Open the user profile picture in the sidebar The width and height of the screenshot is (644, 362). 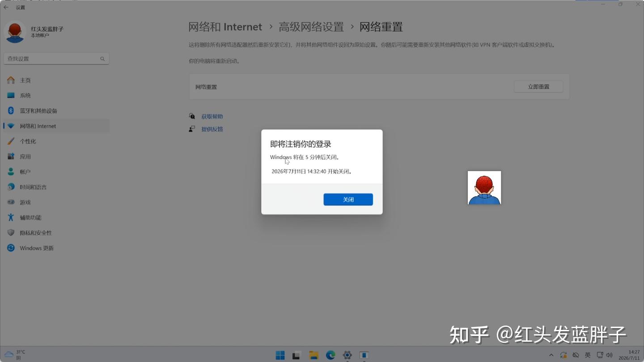click(15, 32)
